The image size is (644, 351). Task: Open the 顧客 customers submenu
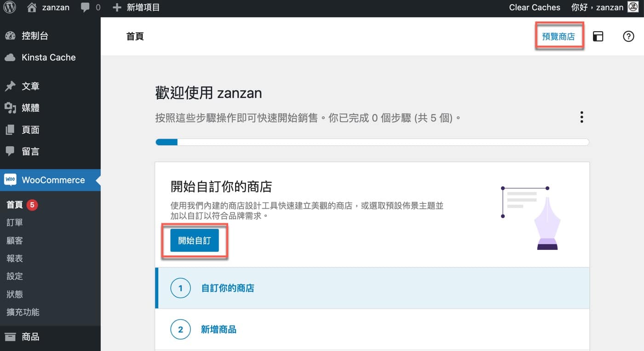(x=15, y=241)
